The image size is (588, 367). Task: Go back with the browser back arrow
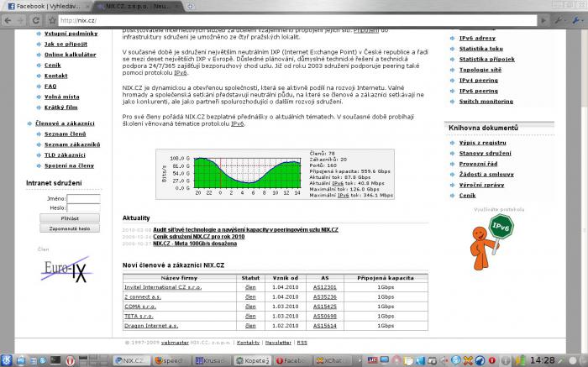tap(8, 20)
